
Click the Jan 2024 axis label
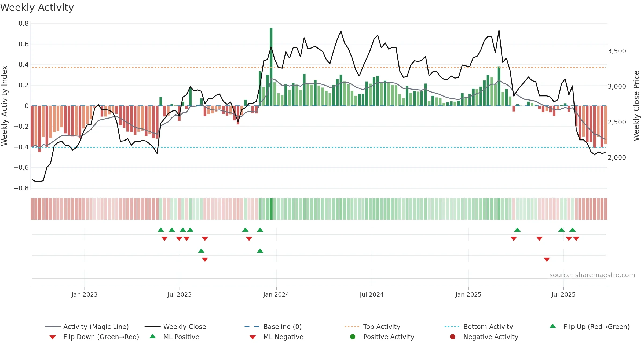tap(276, 294)
